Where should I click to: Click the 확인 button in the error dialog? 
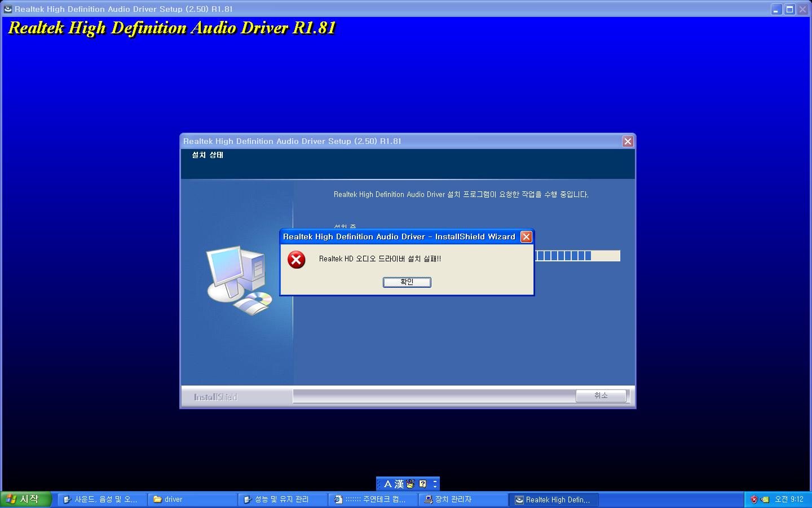[407, 282]
